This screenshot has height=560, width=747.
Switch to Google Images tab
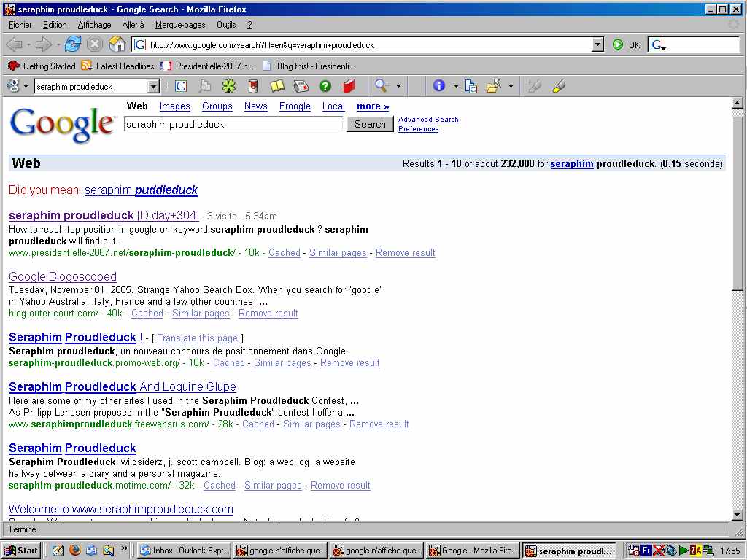(x=175, y=106)
